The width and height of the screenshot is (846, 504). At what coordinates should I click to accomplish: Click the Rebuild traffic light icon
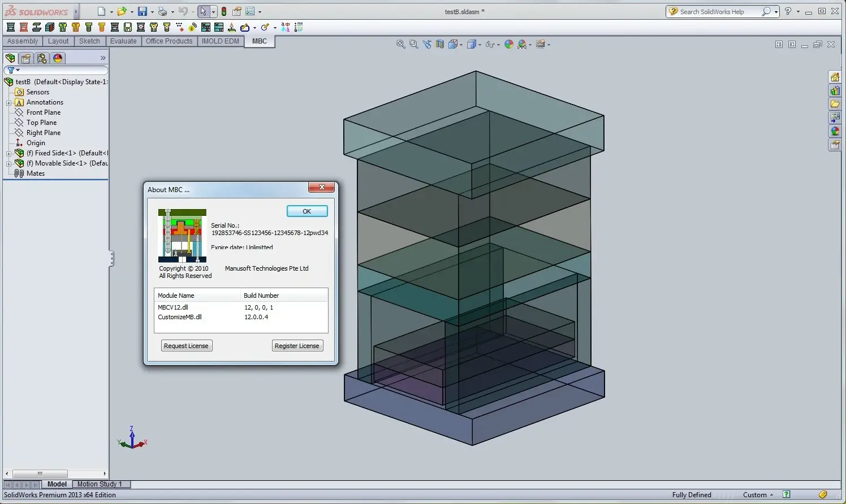pyautogui.click(x=224, y=11)
